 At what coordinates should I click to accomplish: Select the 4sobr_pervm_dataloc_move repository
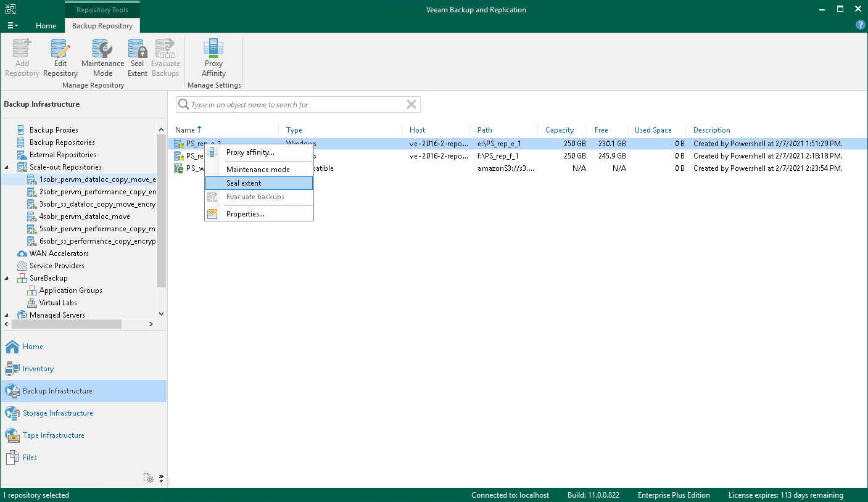(85, 216)
